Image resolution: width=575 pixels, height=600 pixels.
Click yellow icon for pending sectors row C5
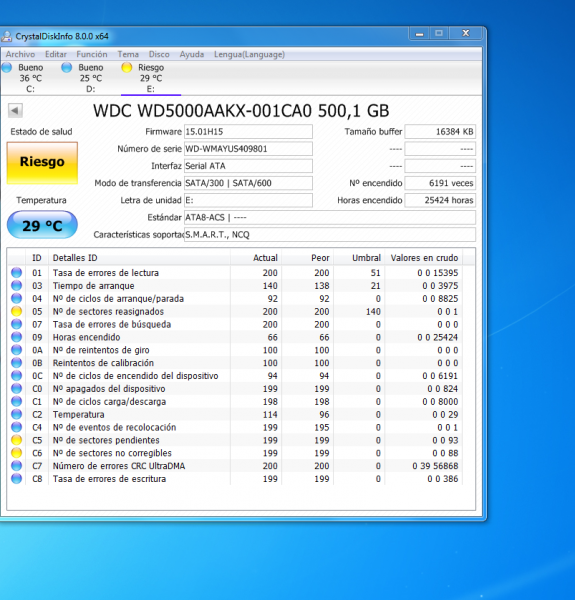[x=16, y=440]
